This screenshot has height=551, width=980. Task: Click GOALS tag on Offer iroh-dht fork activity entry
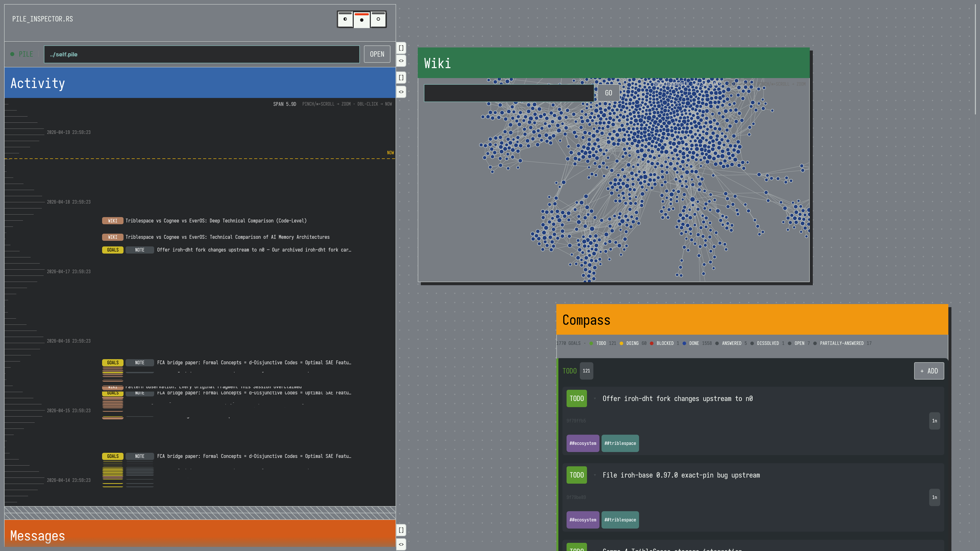[x=113, y=250]
